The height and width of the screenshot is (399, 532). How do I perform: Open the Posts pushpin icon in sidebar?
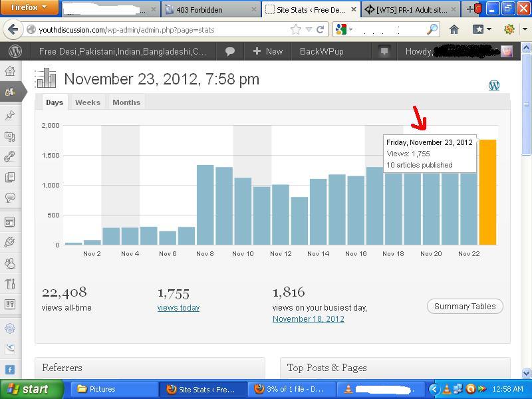pos(10,115)
